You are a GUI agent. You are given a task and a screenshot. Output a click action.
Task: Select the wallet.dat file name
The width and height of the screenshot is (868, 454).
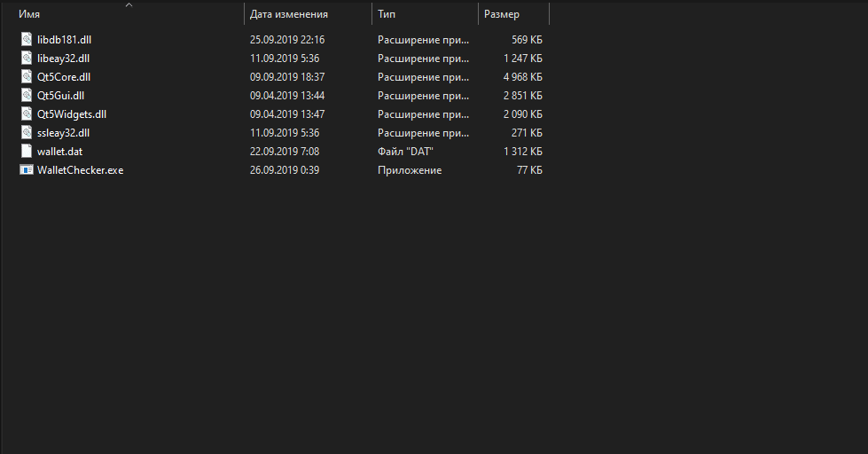59,152
